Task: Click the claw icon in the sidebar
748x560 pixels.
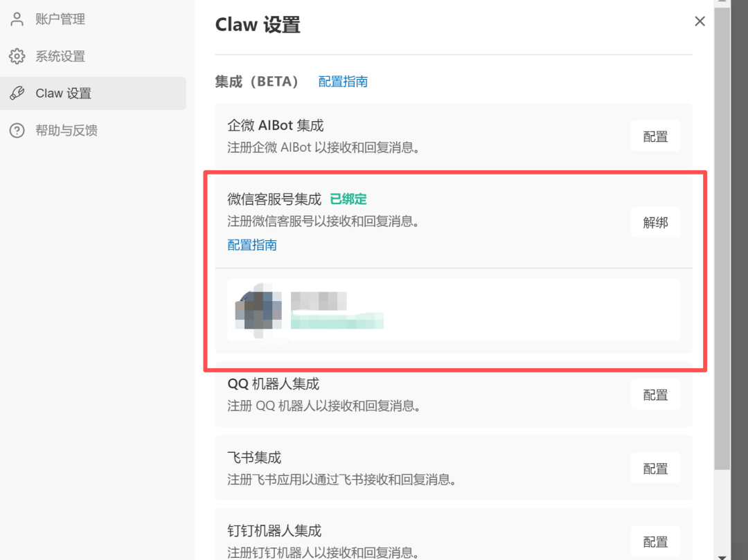Action: coord(17,93)
